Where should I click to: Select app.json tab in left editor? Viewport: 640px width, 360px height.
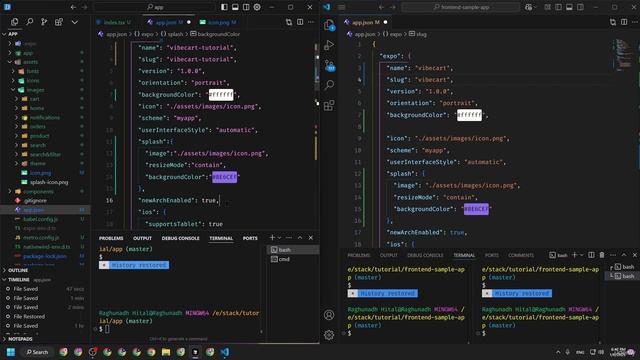[168, 22]
